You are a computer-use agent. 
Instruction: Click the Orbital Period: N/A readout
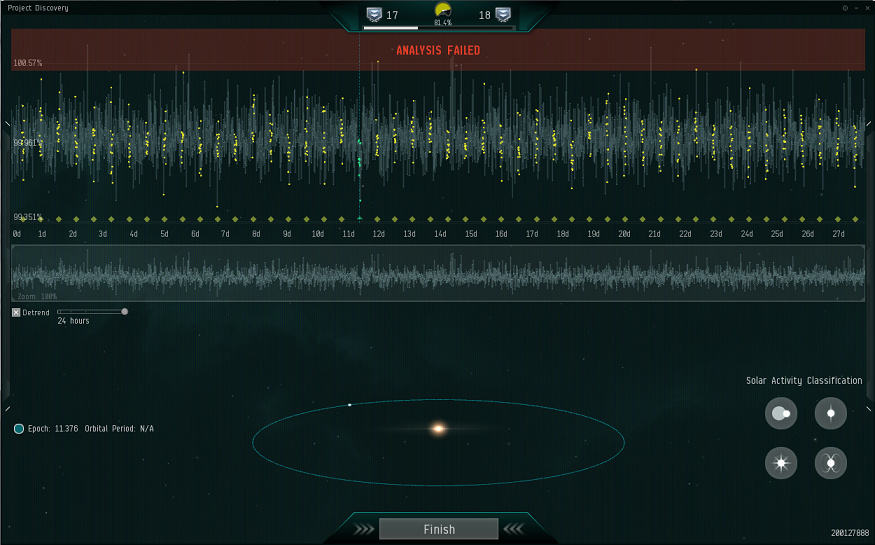119,428
